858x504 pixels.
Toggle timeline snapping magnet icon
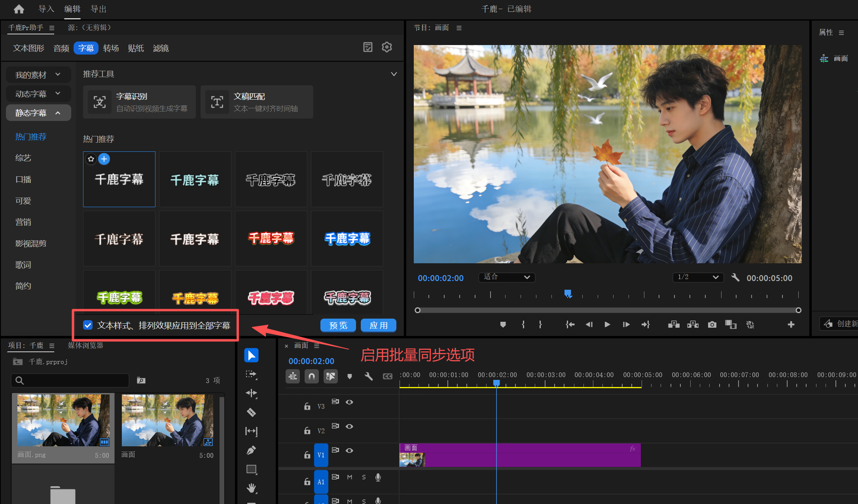[312, 376]
